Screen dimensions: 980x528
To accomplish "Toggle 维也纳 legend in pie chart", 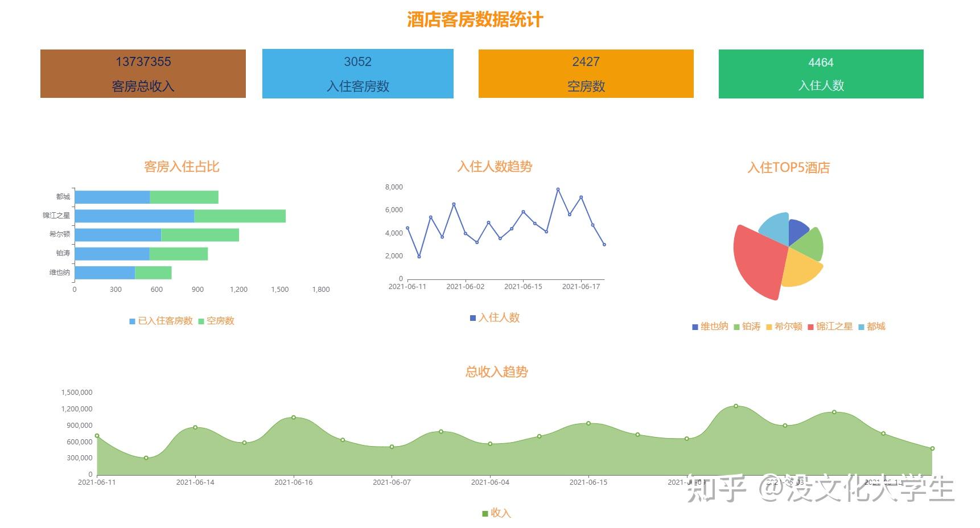I will 710,327.
